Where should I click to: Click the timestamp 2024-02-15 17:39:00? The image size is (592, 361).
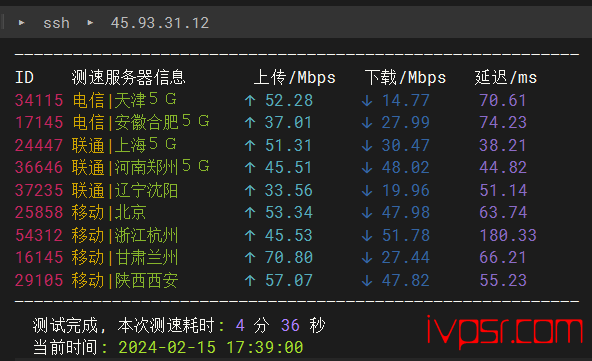(211, 347)
